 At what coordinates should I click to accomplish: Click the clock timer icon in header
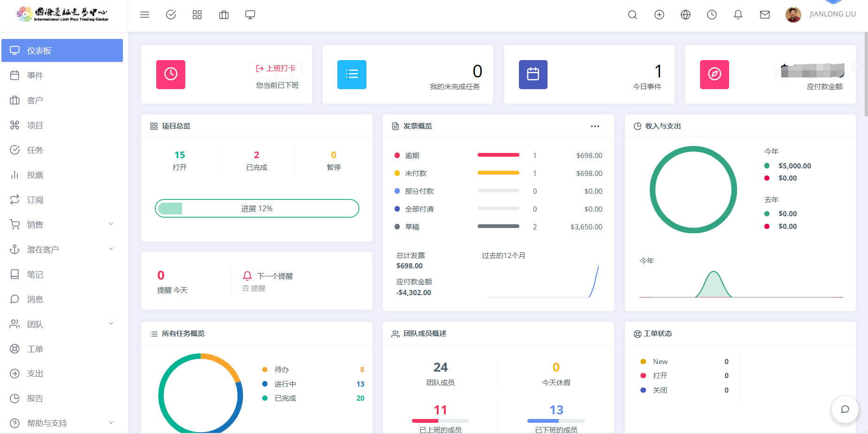tap(712, 15)
